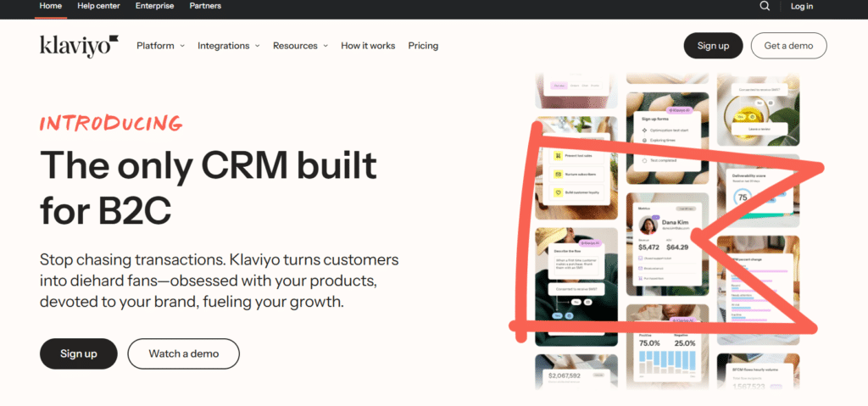The image size is (868, 406).
Task: Open the Positive and Negative sentiment chart card
Action: 668,353
